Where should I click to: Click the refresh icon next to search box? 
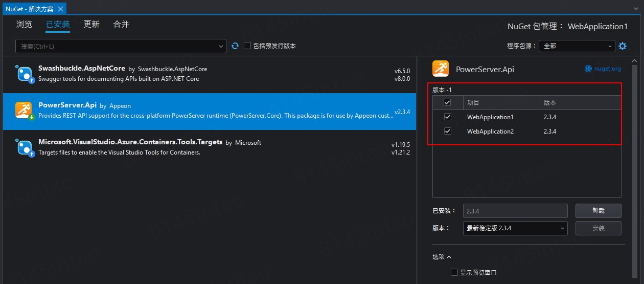click(235, 46)
